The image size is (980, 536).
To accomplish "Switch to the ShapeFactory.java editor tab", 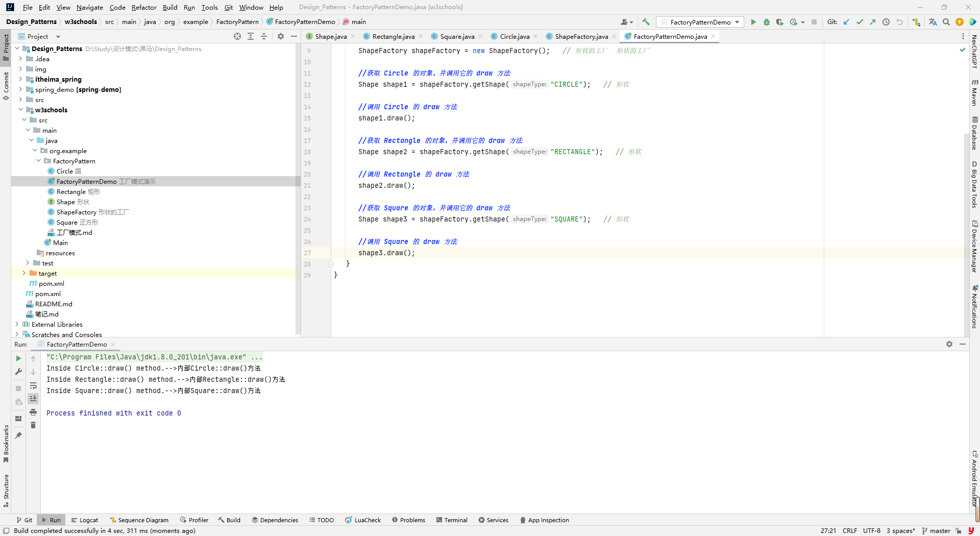I will point(581,36).
